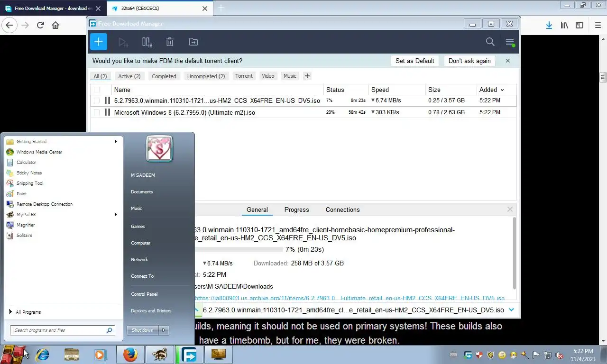The image size is (607, 364).
Task: Toggle the select-all checkbox in header
Action: [97, 90]
